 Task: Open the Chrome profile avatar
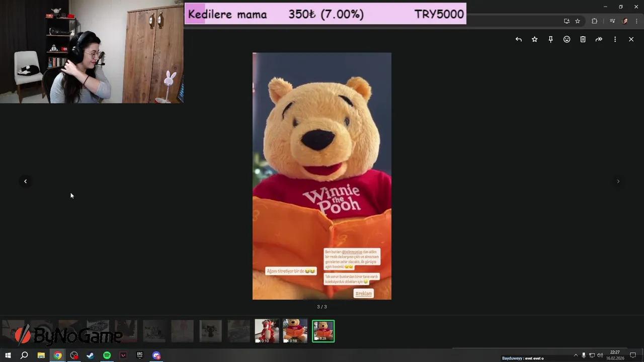coord(625,21)
